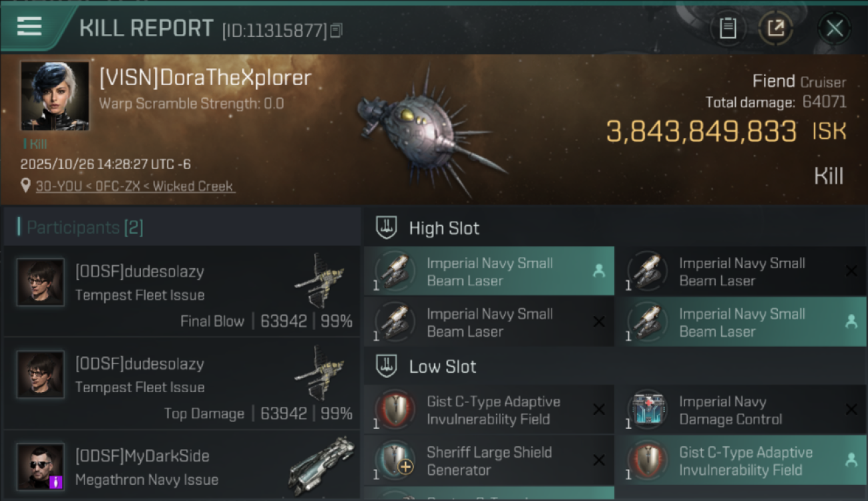The image size is (868, 501).
Task: Click the High Slot section header
Action: pos(444,228)
